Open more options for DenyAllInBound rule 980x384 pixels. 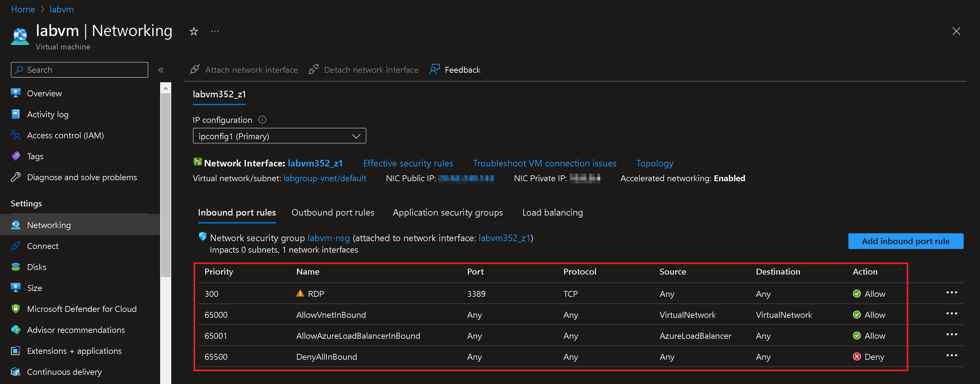pos(951,355)
